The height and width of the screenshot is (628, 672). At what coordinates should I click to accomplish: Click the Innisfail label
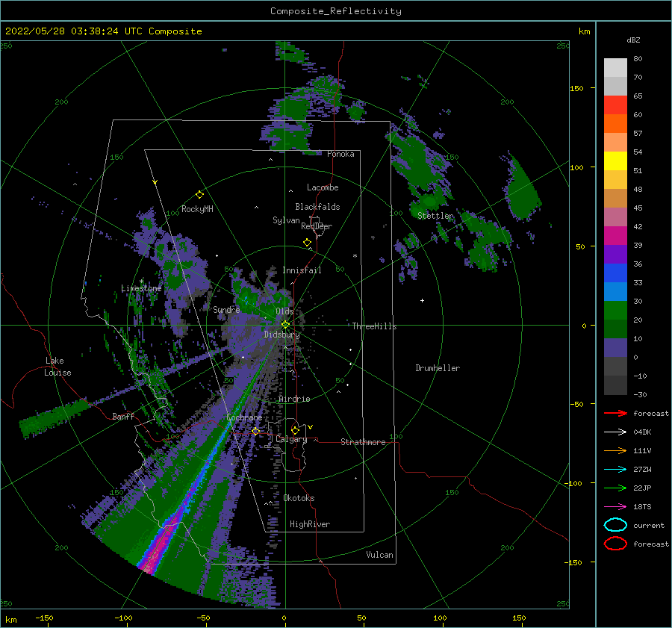point(302,270)
